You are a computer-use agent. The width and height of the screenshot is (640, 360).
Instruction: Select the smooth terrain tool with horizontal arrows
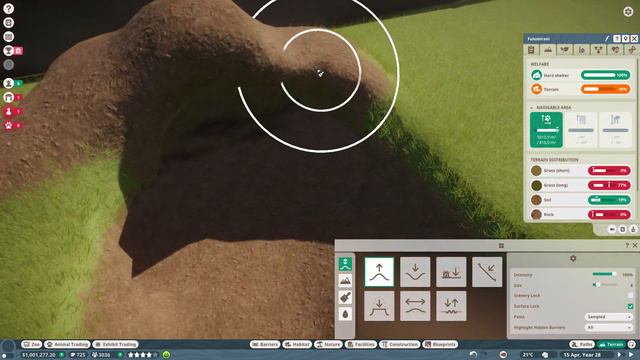(415, 306)
